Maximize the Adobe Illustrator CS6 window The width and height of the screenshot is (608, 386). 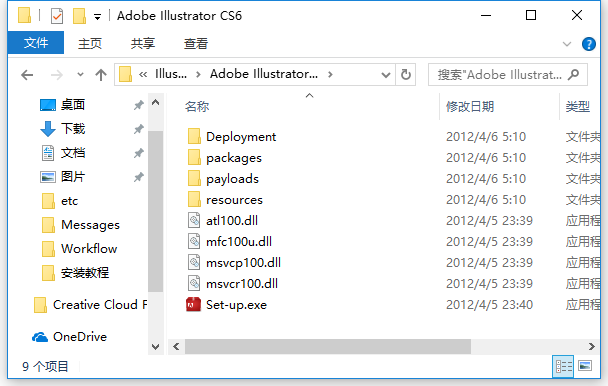[531, 16]
